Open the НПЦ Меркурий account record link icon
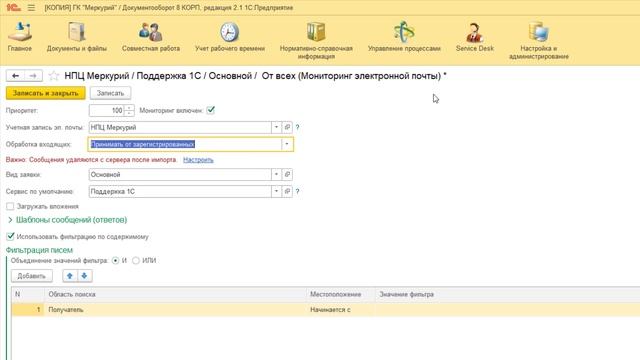The width and height of the screenshot is (640, 360). 287,127
